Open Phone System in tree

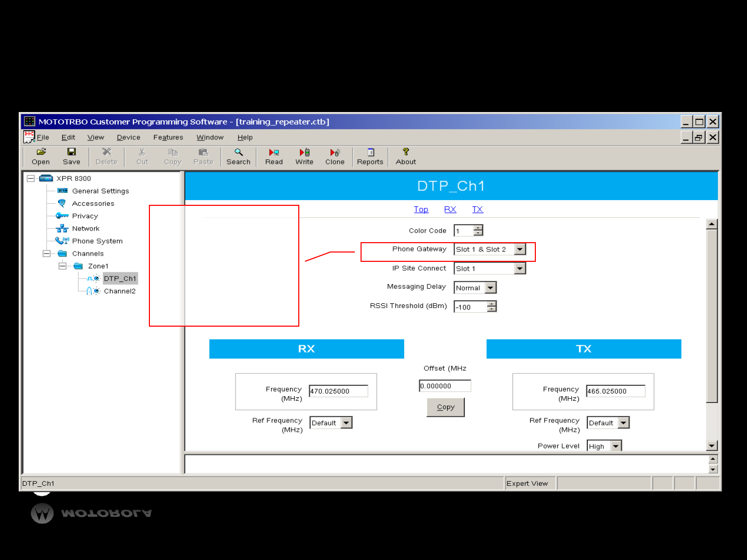coord(98,241)
